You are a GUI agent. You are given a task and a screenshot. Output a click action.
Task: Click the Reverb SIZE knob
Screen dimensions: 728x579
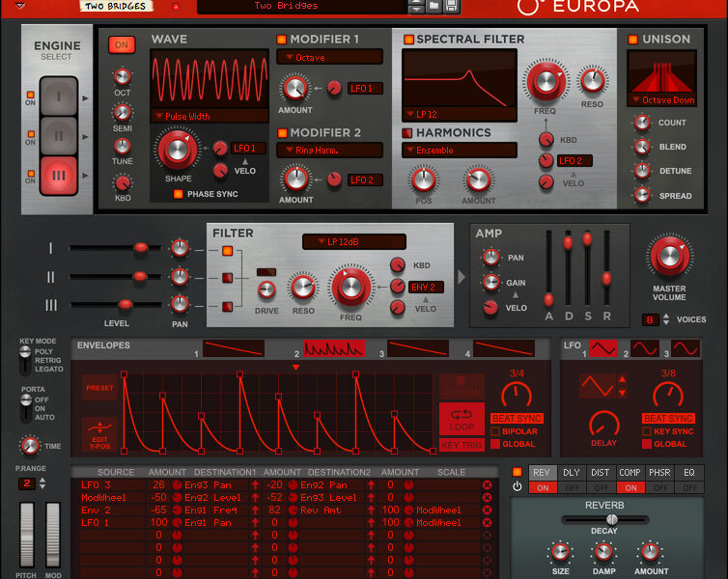pyautogui.click(x=560, y=552)
